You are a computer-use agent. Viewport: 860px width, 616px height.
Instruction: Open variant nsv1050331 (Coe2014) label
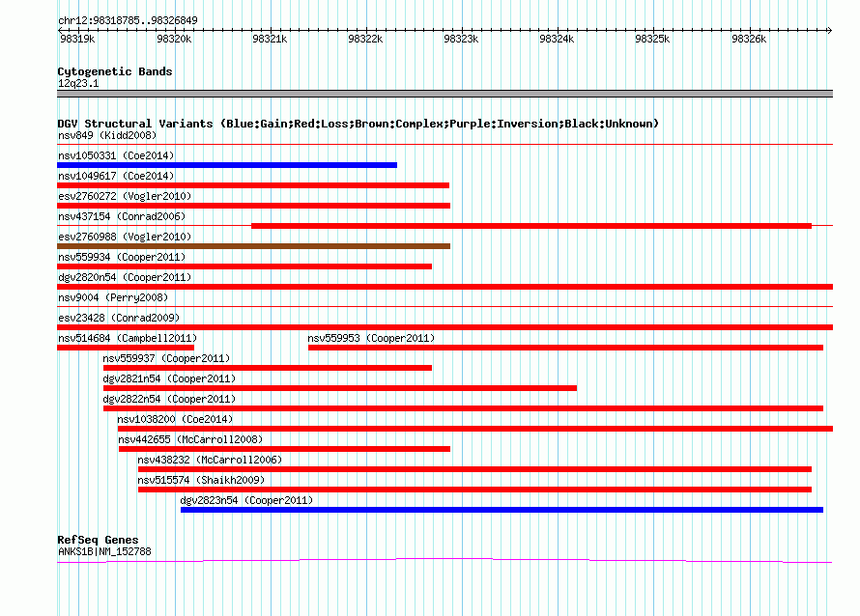pyautogui.click(x=116, y=155)
